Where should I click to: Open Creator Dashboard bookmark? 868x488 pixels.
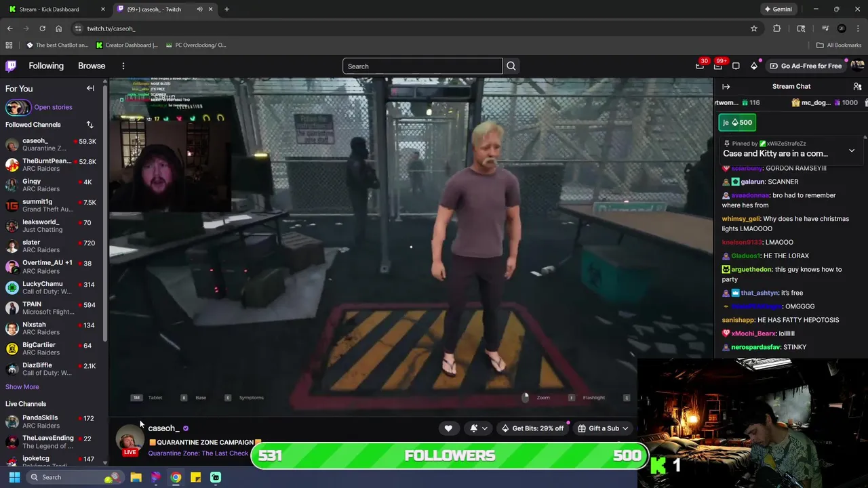point(126,45)
